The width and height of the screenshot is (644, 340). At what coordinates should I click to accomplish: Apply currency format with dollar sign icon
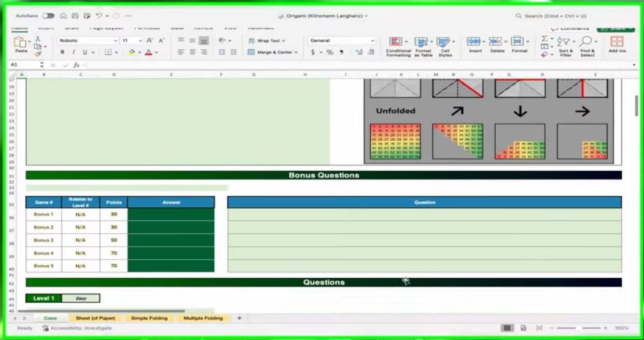click(x=313, y=52)
